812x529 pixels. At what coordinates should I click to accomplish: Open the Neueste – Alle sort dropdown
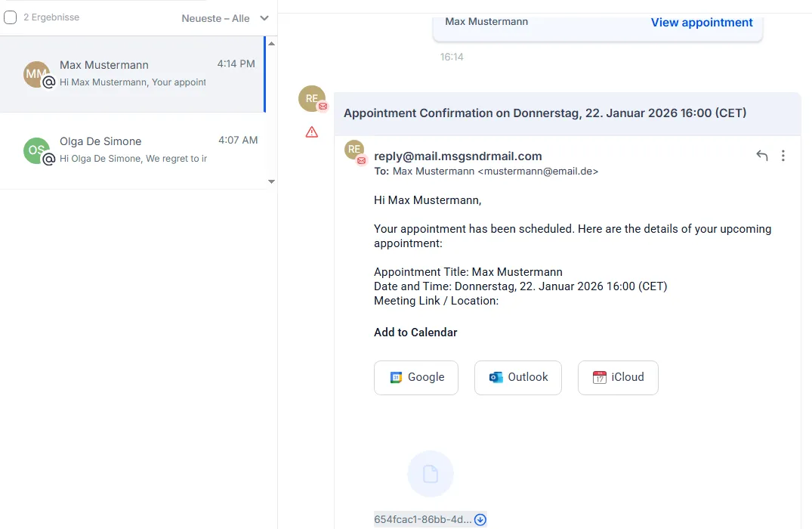click(225, 18)
